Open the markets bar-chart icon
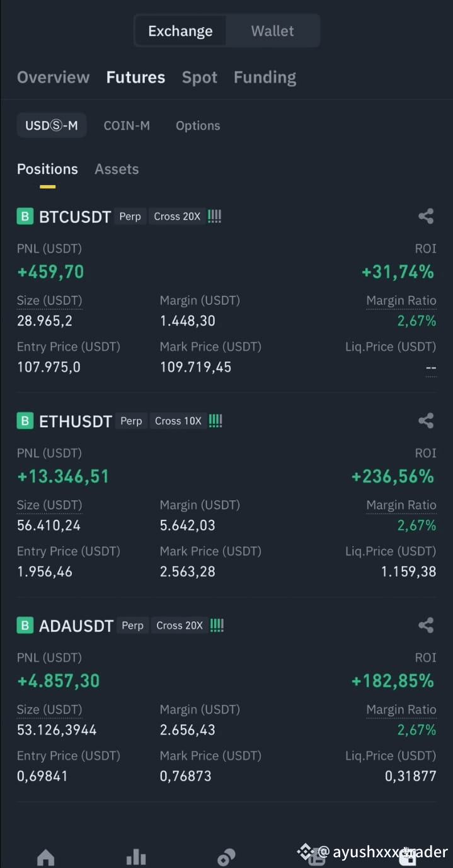 pyautogui.click(x=136, y=857)
